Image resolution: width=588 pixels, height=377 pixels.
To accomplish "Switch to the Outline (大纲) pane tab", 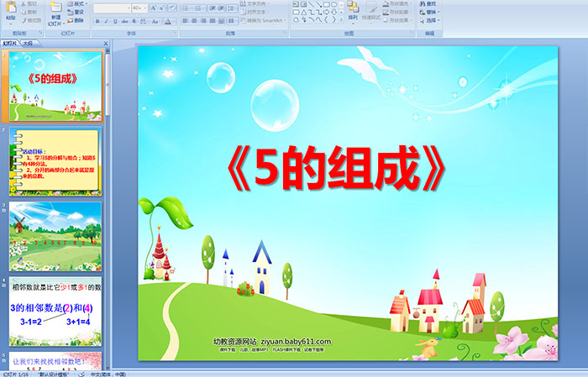I will point(28,44).
